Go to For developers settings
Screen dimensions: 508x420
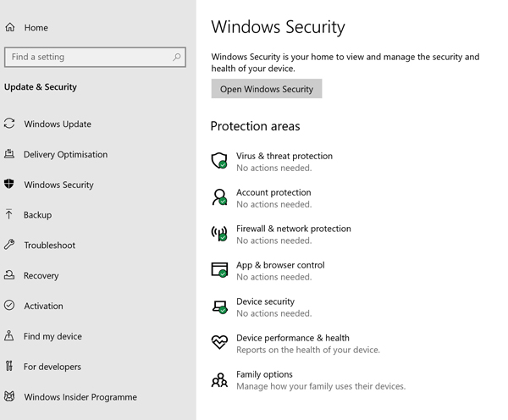[x=52, y=367]
